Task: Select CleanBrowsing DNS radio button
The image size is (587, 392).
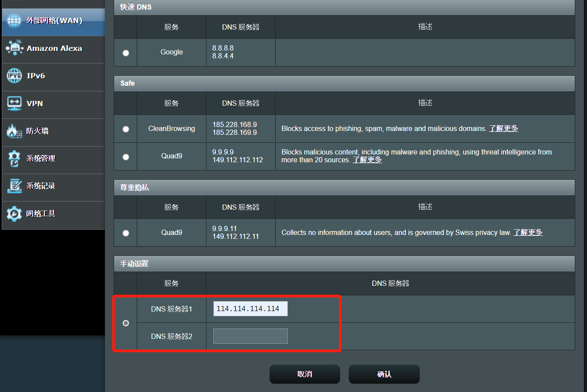Action: [x=126, y=129]
